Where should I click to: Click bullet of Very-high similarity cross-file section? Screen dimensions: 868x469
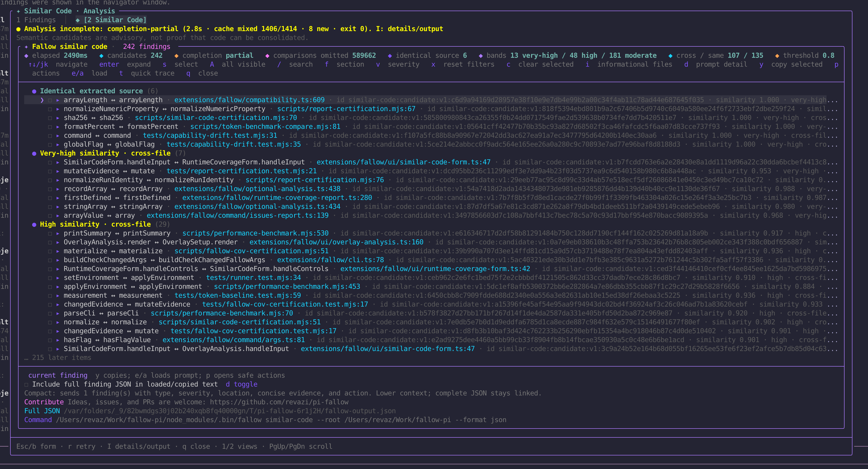click(34, 154)
